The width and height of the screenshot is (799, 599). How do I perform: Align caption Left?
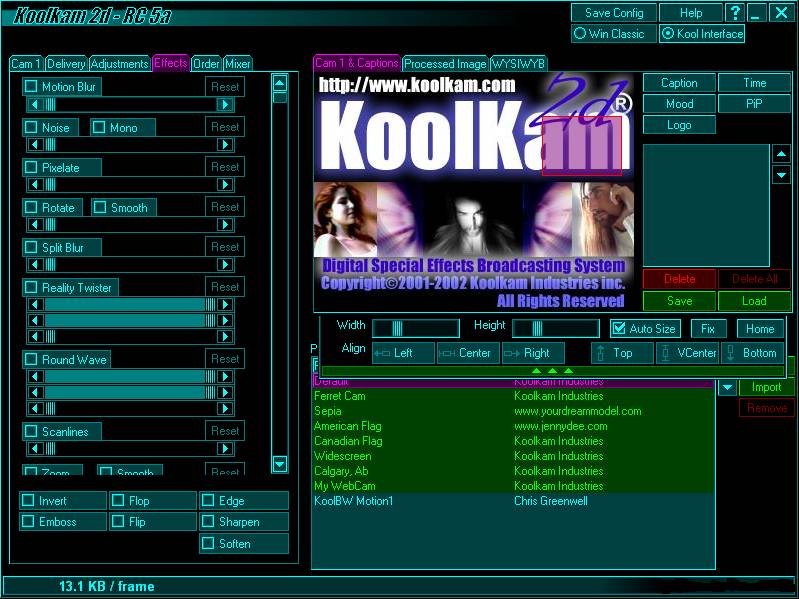[403, 352]
